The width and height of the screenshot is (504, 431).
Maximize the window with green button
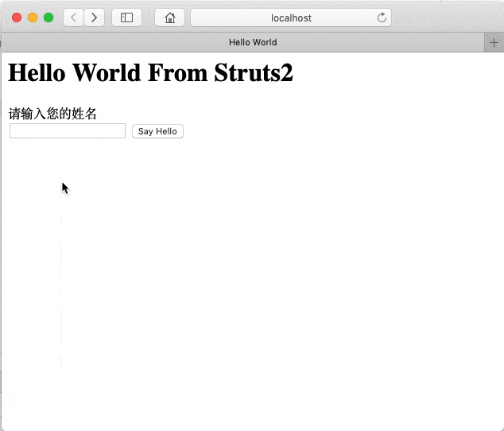(48, 17)
